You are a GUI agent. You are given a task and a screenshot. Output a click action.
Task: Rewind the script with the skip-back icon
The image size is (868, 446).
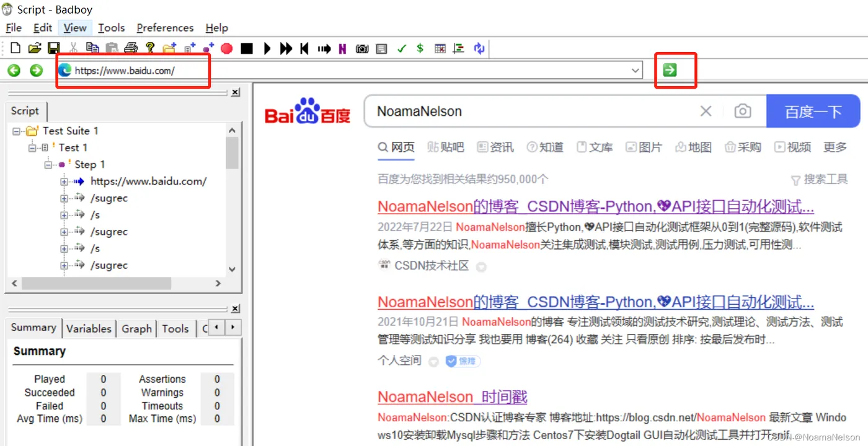coord(304,48)
